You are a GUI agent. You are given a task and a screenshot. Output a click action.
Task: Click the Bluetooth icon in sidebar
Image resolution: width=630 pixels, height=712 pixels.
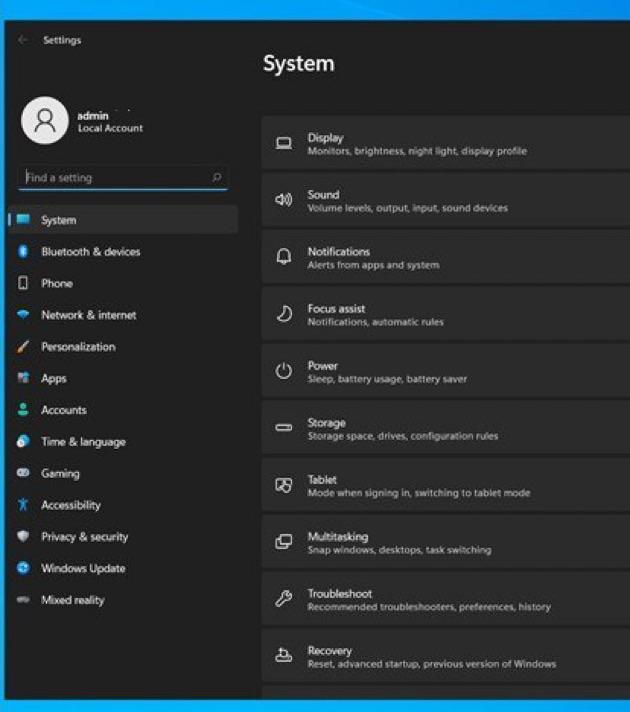[23, 251]
